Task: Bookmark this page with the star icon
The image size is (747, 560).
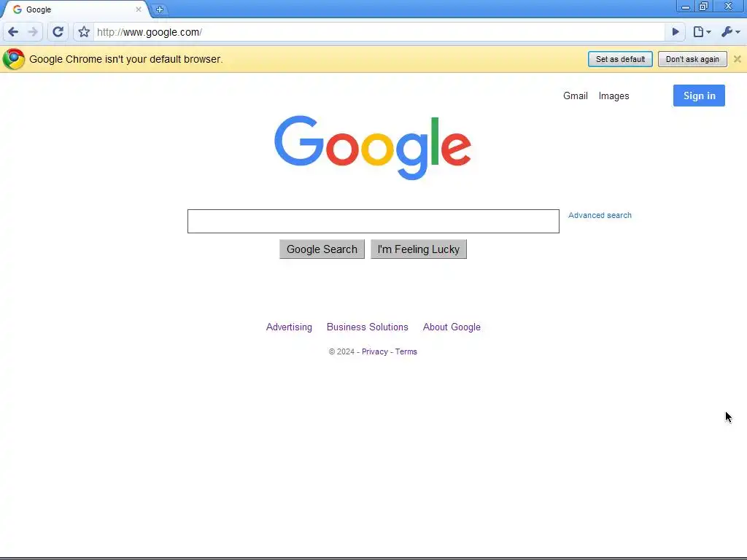Action: pyautogui.click(x=84, y=32)
